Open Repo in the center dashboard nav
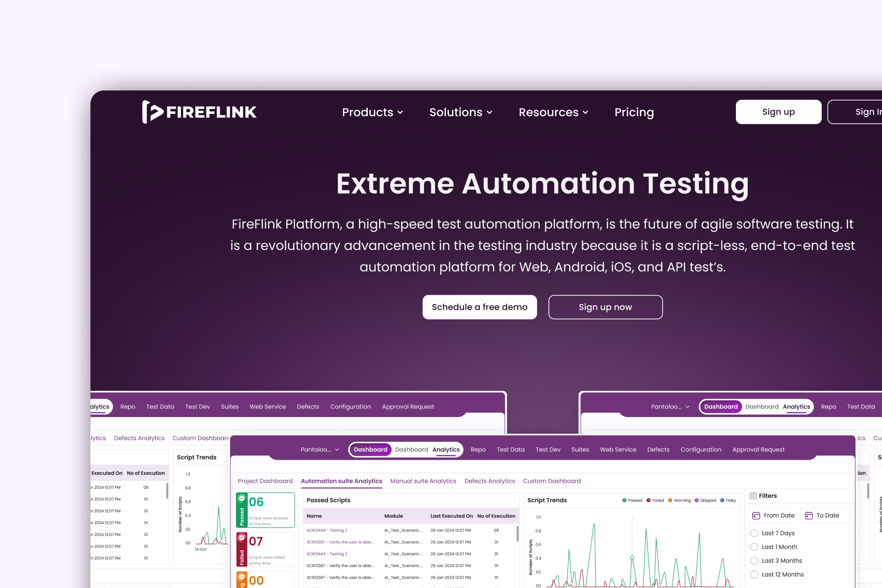 [478, 450]
